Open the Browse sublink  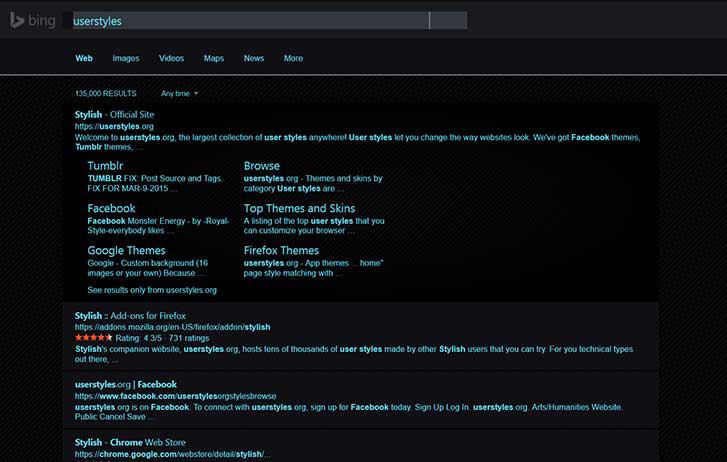click(262, 166)
